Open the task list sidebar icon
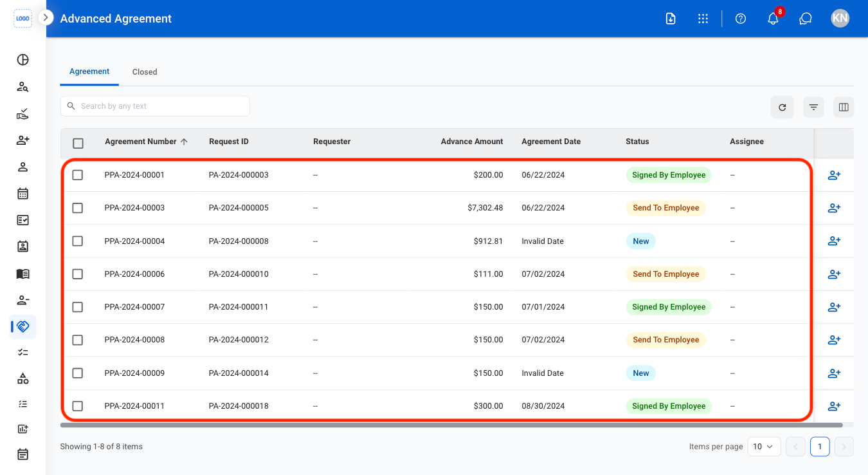Viewport: 868px width, 475px height. [23, 404]
